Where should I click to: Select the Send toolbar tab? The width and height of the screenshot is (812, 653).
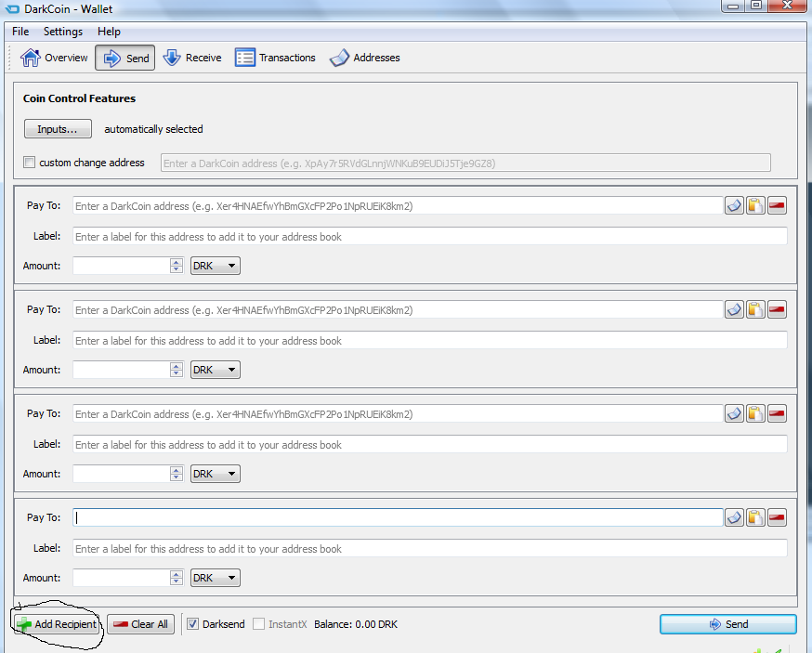point(124,58)
